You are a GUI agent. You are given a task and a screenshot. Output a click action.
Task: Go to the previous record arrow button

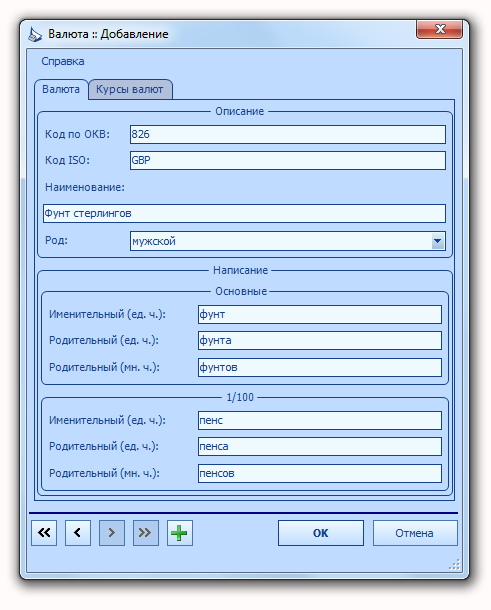point(78,533)
